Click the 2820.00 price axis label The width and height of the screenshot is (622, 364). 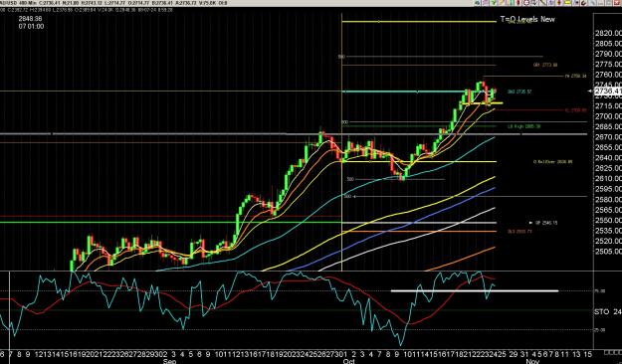608,33
